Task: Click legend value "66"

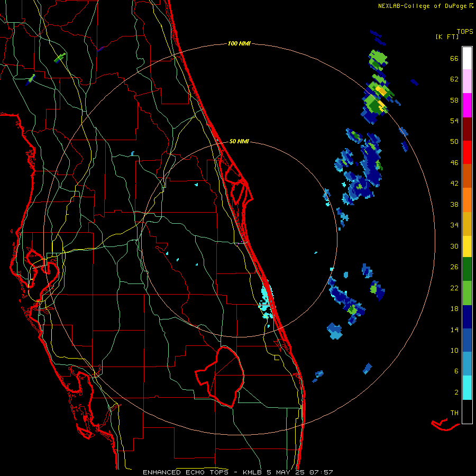Action: 454,59
